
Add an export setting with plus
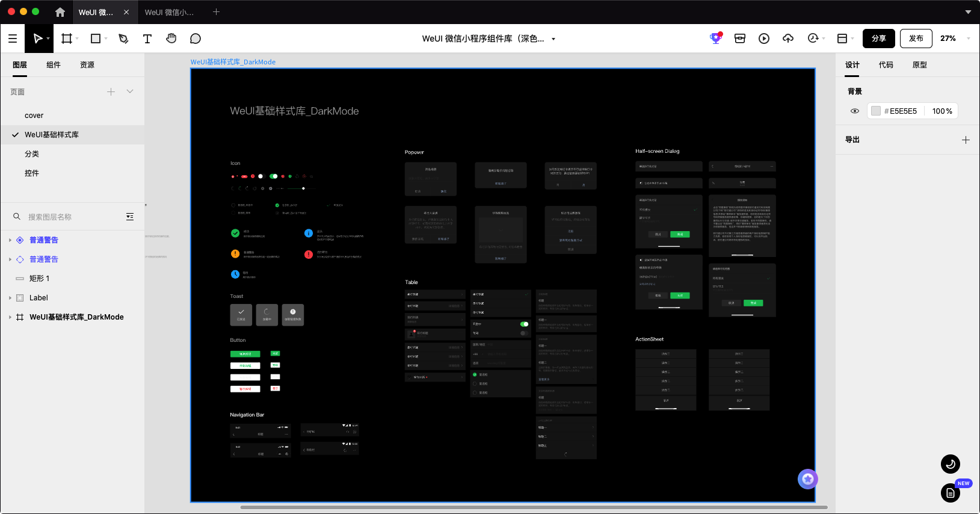click(x=966, y=140)
